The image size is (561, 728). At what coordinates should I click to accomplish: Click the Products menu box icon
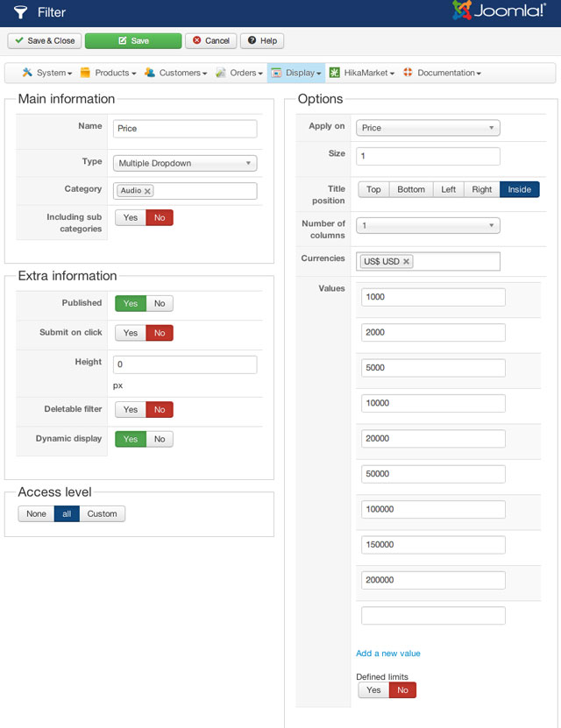coord(86,73)
